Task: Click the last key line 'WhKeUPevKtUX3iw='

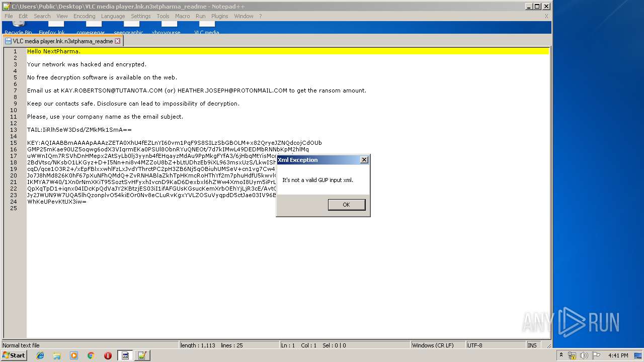Action: (x=57, y=202)
